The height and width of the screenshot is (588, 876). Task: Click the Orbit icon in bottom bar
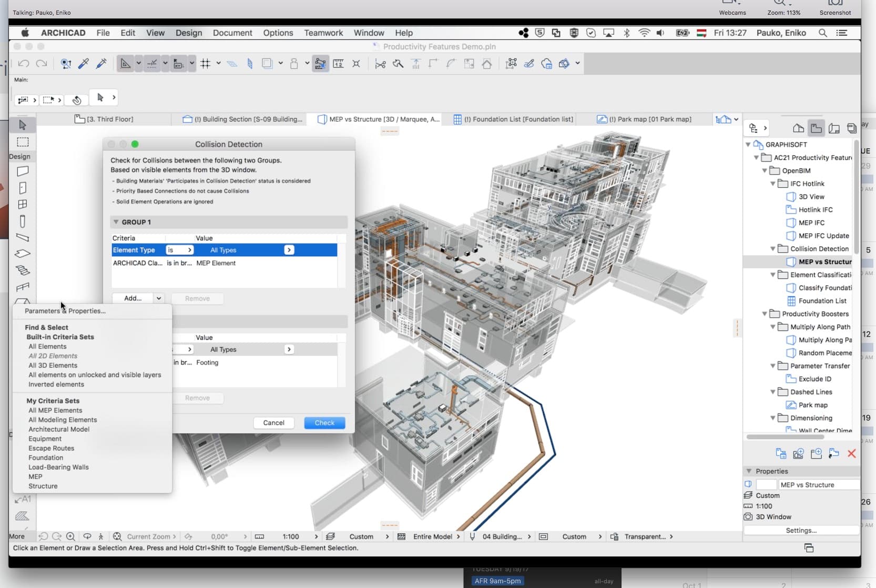coord(87,536)
